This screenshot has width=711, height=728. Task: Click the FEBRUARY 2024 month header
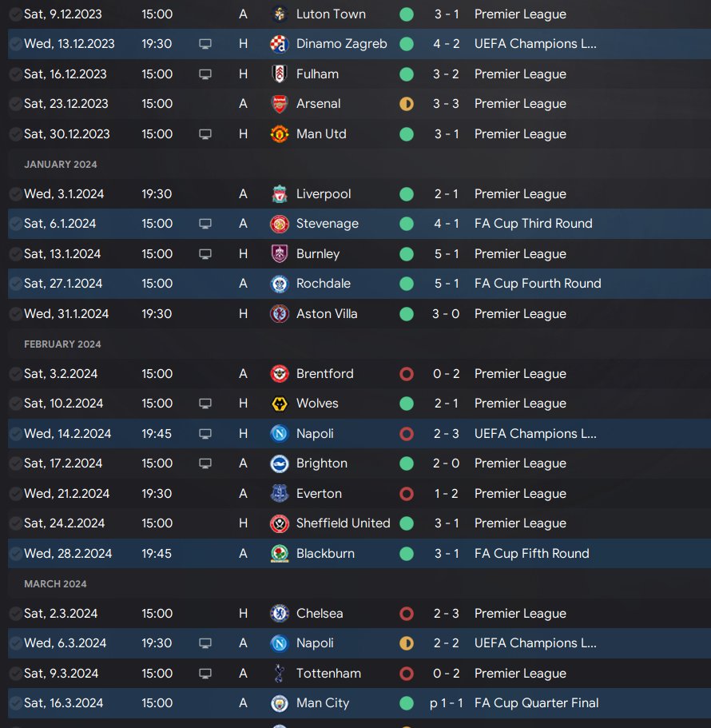[x=62, y=344]
